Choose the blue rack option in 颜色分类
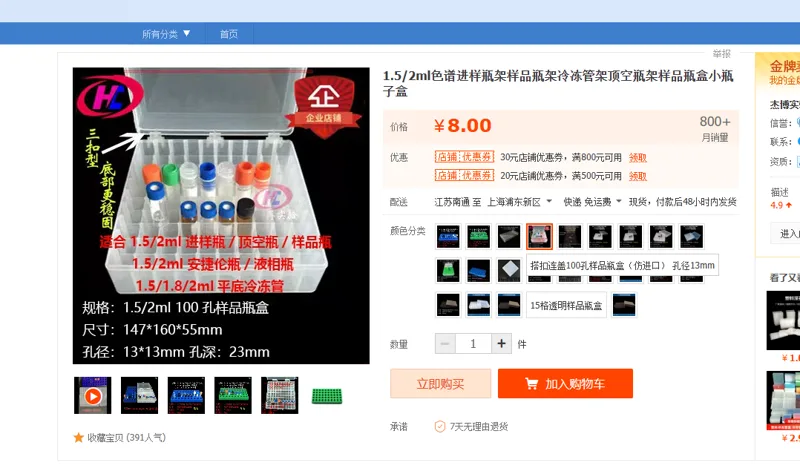Image resolution: width=800 pixels, height=474 pixels. pos(448,237)
